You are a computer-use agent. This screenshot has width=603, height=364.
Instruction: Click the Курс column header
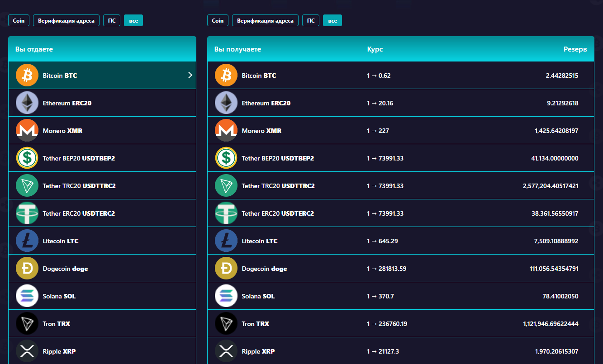[x=375, y=49]
